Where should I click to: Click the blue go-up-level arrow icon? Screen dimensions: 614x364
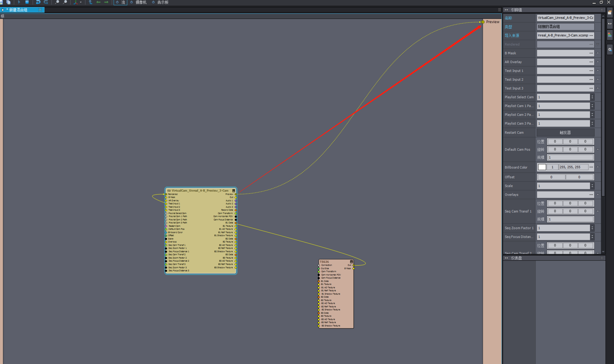click(91, 2)
